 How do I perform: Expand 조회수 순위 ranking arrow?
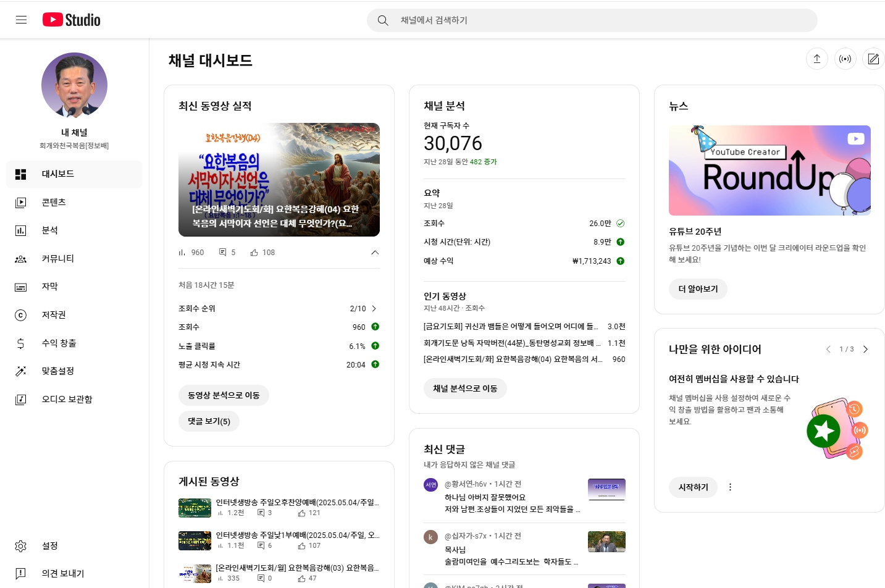[374, 308]
